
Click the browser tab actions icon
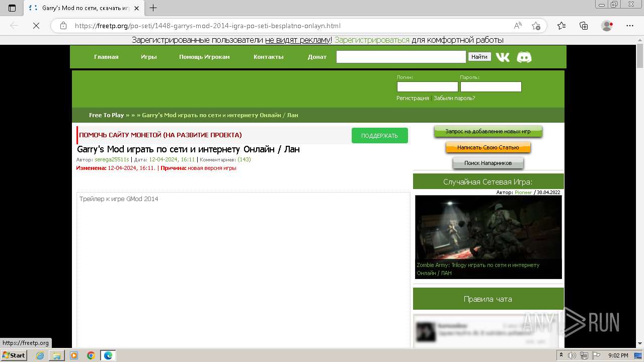click(x=12, y=8)
